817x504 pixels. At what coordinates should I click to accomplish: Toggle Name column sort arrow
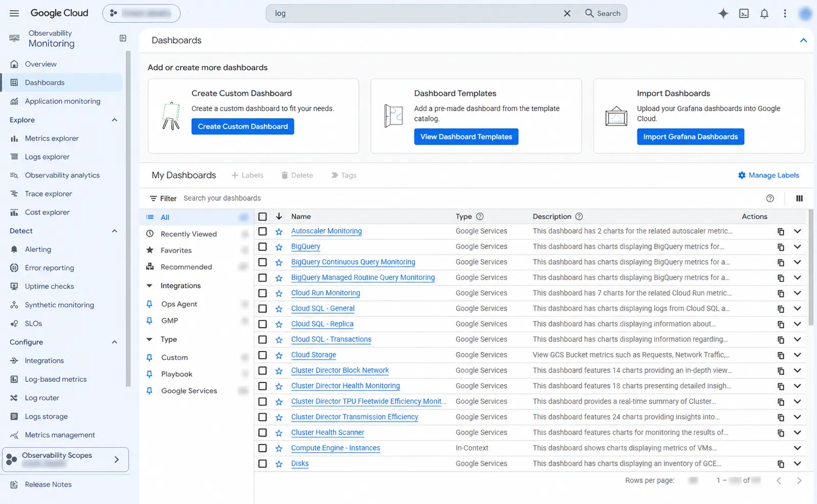click(x=279, y=216)
